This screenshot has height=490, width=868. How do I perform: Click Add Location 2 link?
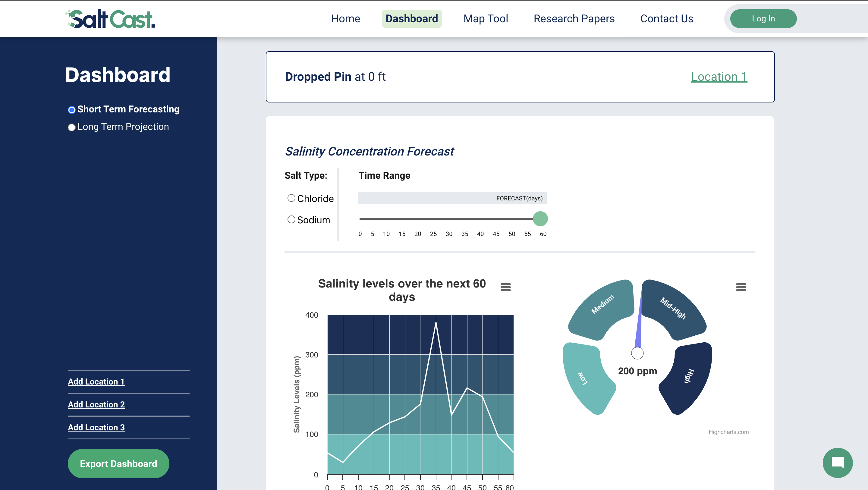tap(96, 404)
